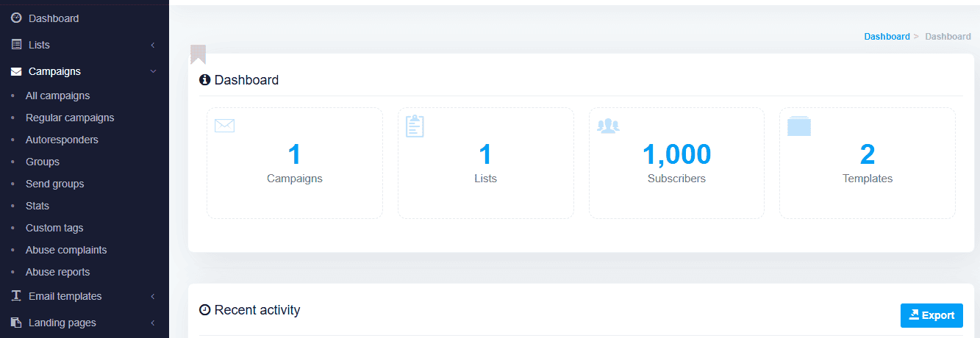Screen dimensions: 980x338
Task: Open the 2 Templates card
Action: [868, 163]
